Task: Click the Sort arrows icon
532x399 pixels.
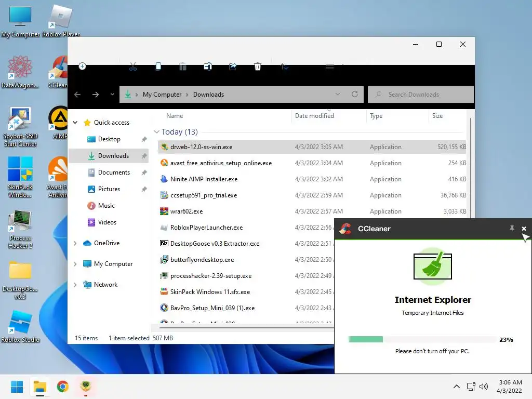Action: pos(285,66)
